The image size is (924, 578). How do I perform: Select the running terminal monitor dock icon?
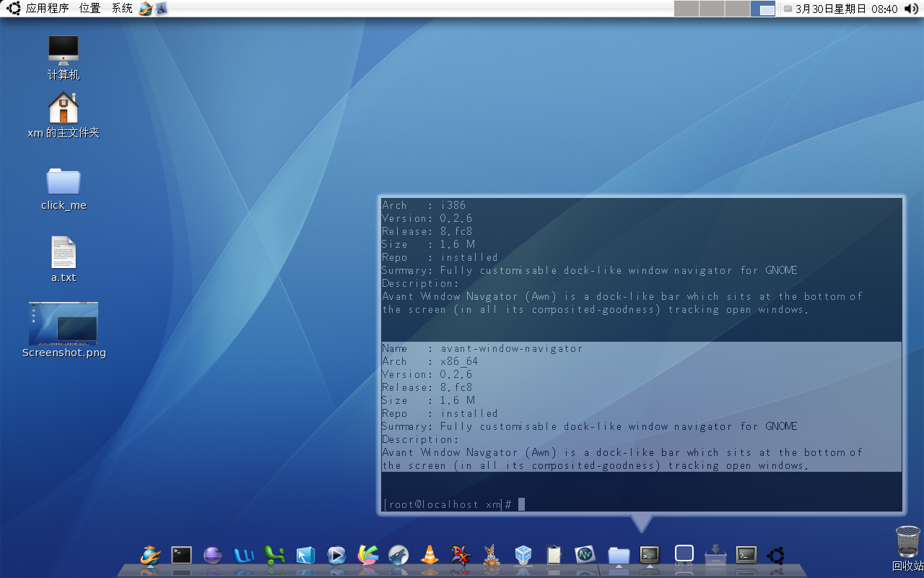(650, 555)
